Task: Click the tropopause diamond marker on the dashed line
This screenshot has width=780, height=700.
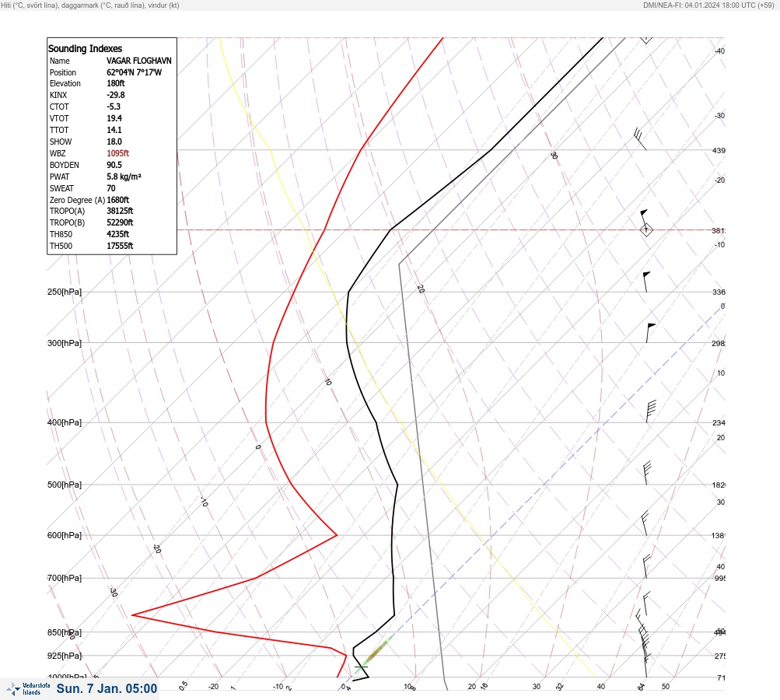Action: 646,230
